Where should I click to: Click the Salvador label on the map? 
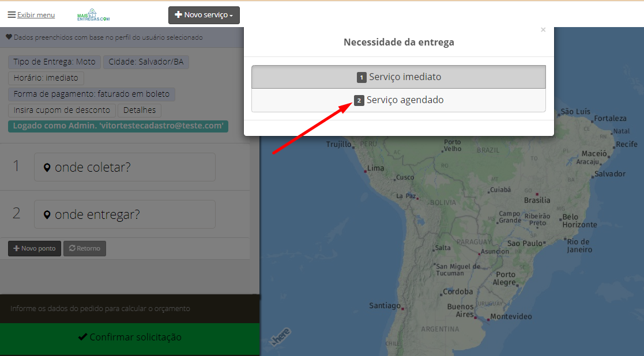[x=610, y=174]
